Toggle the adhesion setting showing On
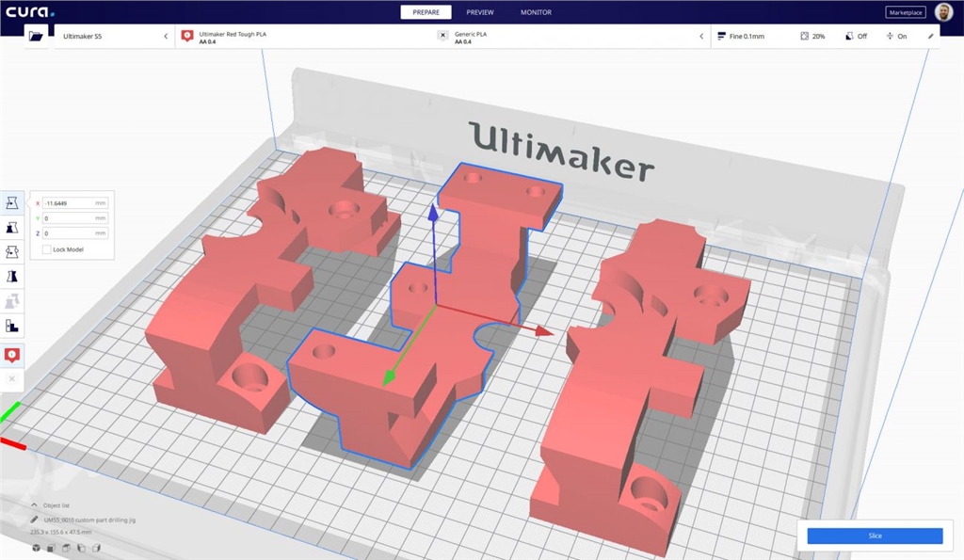Screen dimensions: 964x560 point(896,36)
